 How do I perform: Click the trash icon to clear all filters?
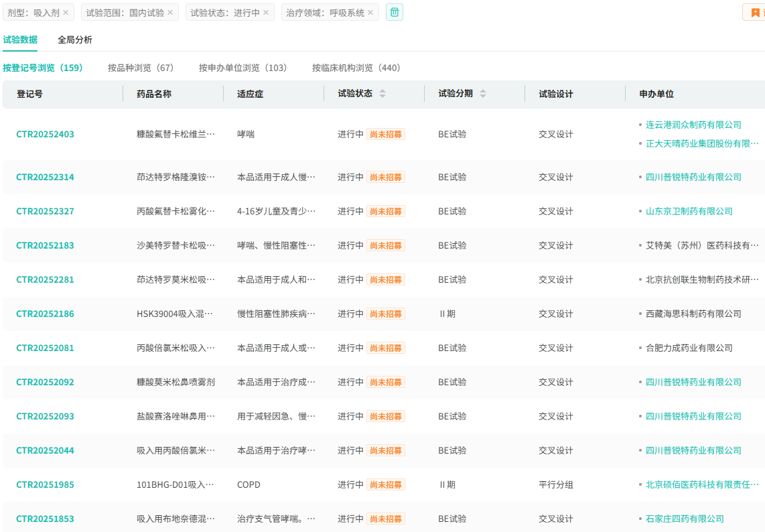395,12
